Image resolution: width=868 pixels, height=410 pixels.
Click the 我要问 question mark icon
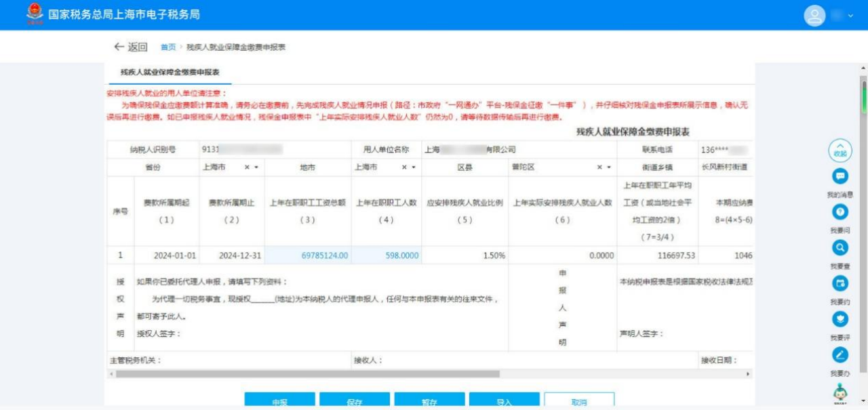click(840, 212)
